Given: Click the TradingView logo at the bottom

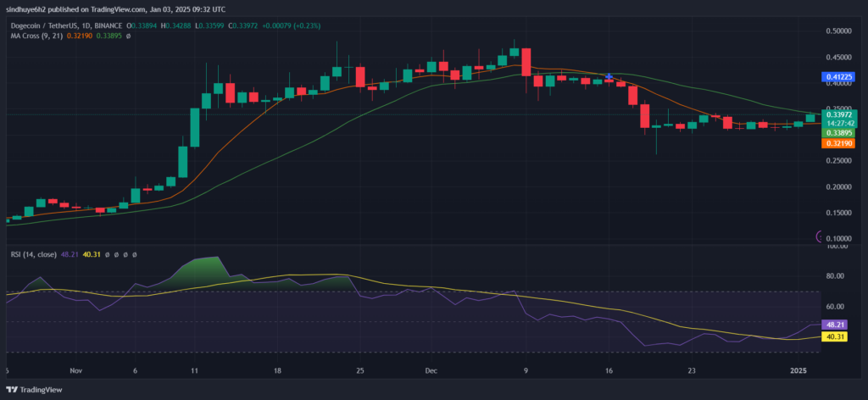Looking at the screenshot, I should 34,390.
